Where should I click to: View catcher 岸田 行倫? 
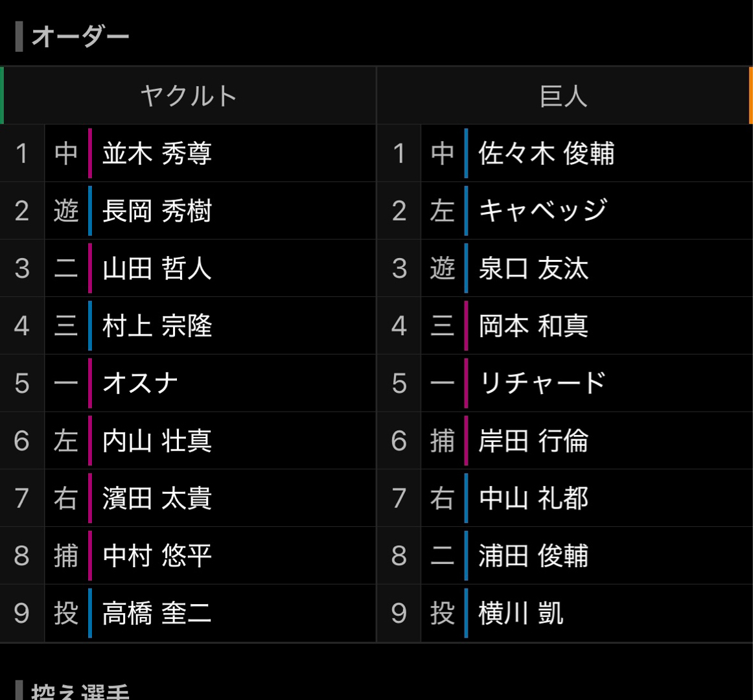coord(533,441)
